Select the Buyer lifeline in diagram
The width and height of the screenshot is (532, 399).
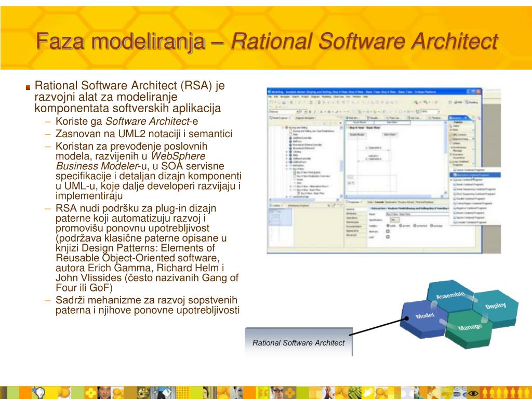click(357, 135)
